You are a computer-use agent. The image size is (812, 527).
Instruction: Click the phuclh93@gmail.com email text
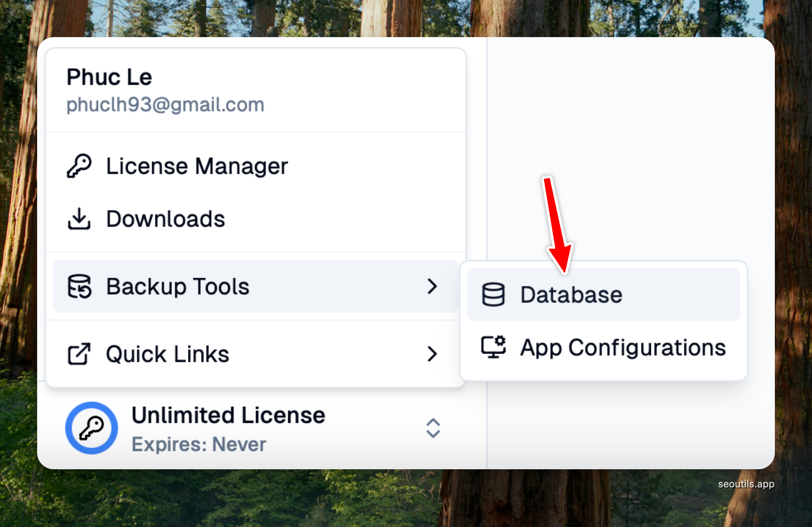(x=165, y=105)
